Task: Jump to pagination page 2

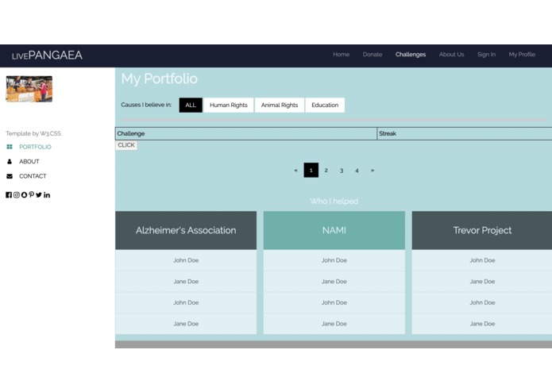Action: [326, 170]
